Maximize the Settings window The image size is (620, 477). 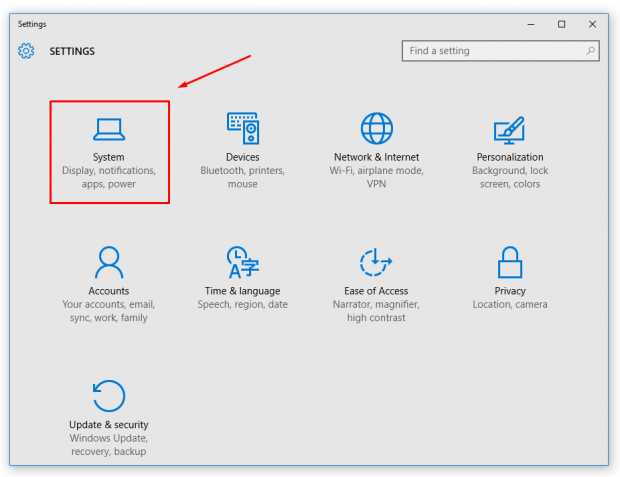[561, 24]
